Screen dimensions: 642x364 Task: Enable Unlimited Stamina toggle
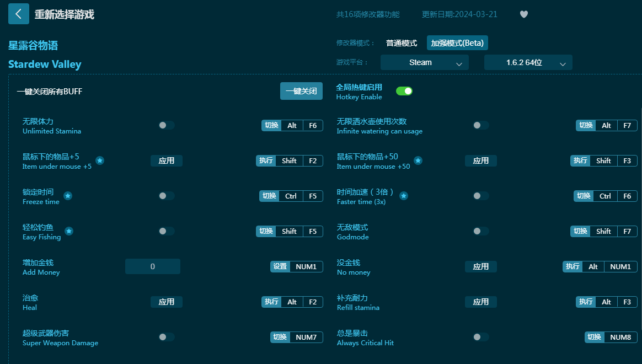(167, 125)
